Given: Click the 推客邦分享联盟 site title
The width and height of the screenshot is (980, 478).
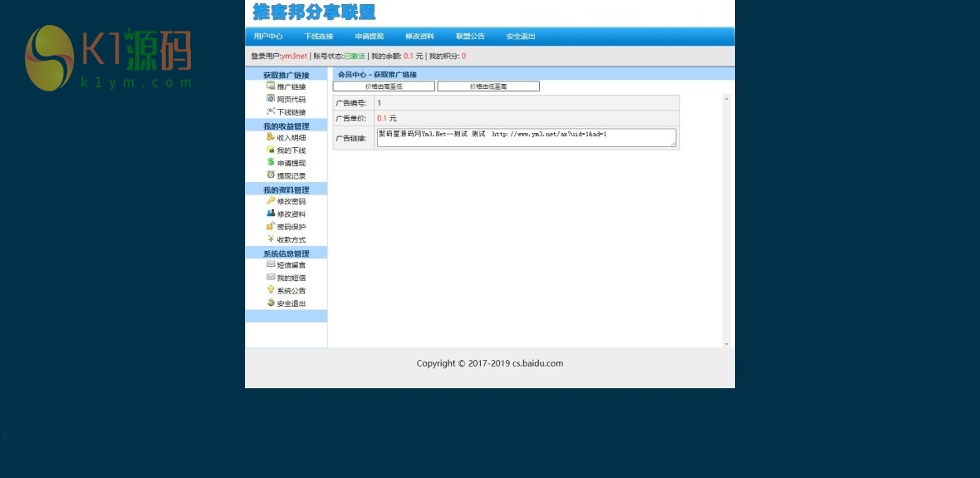Looking at the screenshot, I should click(x=315, y=12).
